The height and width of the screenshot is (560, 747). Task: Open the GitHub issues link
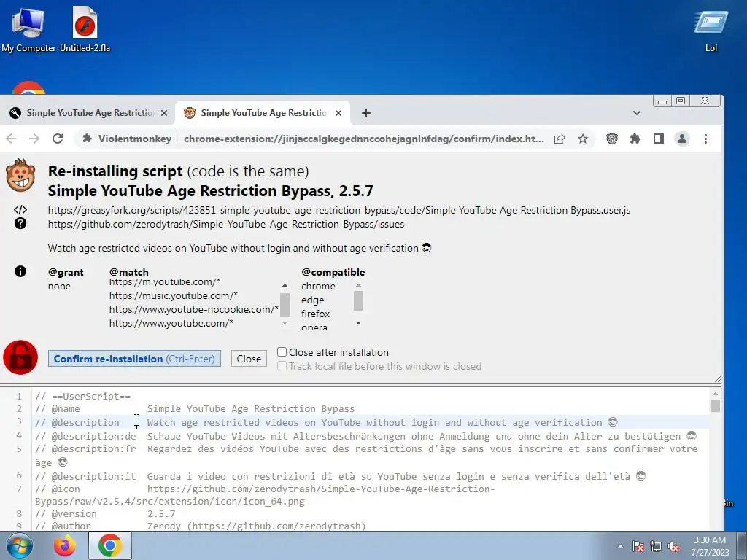click(x=226, y=224)
